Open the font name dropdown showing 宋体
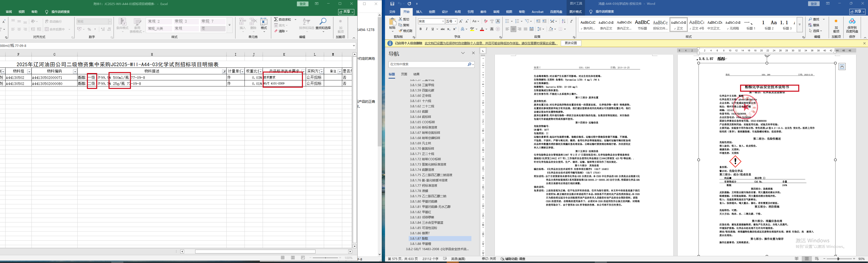Viewport: 868px width, 263px height. (443, 21)
